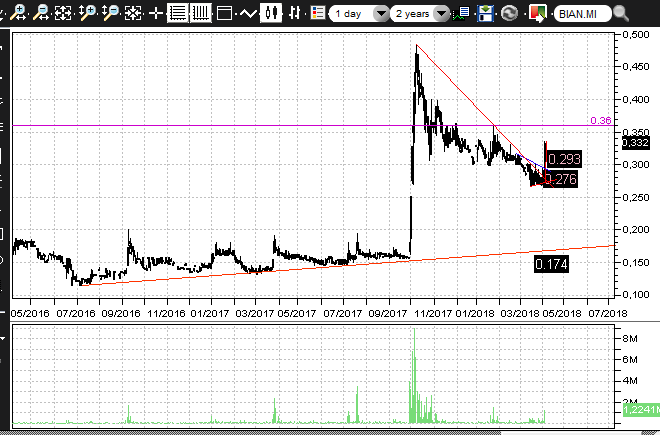Image resolution: width=660 pixels, height=435 pixels.
Task: Click the red-green export icon
Action: tap(538, 13)
